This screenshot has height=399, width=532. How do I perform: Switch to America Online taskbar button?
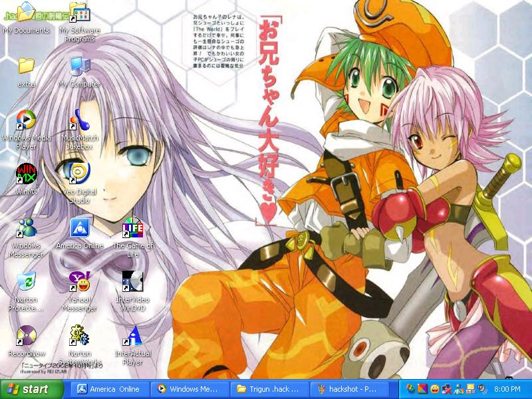110,389
